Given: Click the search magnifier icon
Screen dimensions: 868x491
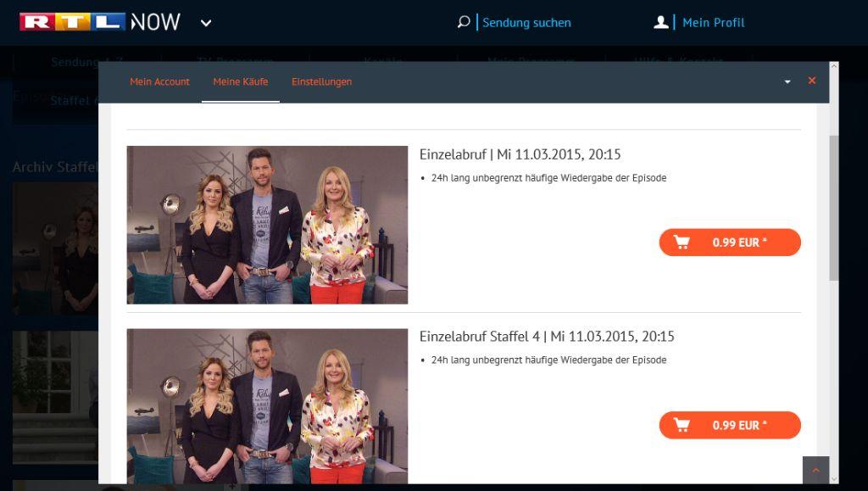Looking at the screenshot, I should 464,22.
